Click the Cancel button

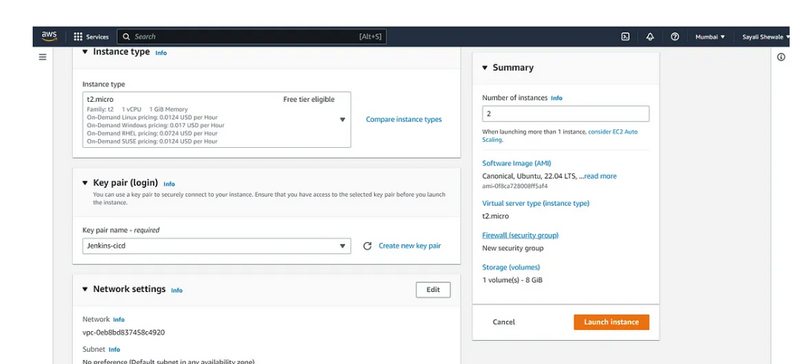pyautogui.click(x=504, y=322)
